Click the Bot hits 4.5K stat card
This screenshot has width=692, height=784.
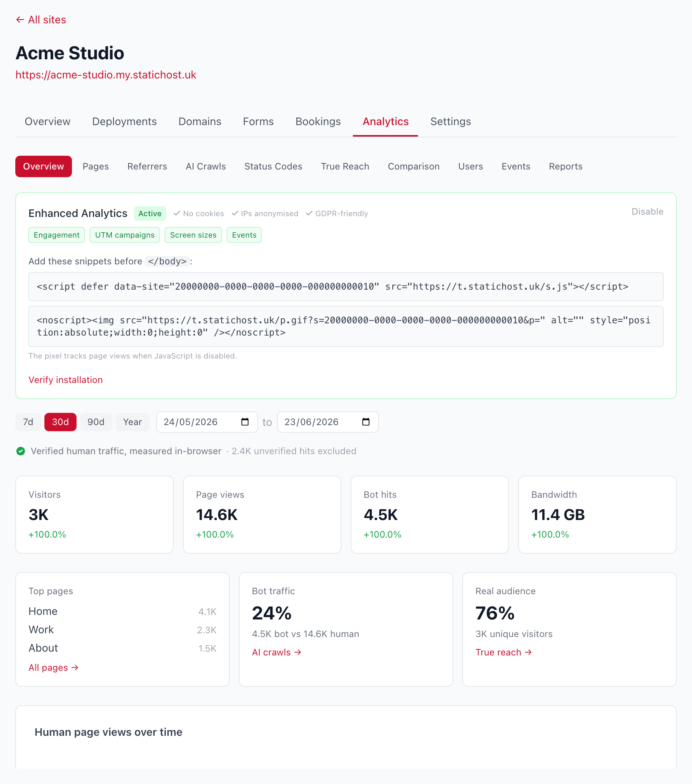(x=429, y=515)
